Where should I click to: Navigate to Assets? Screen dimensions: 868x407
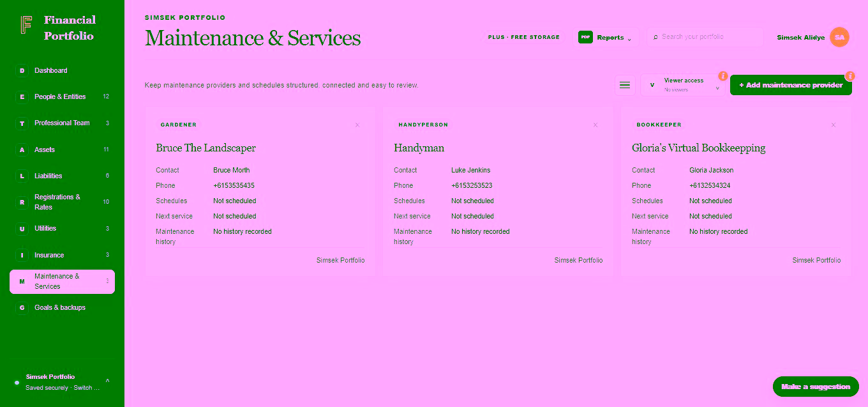click(62, 150)
